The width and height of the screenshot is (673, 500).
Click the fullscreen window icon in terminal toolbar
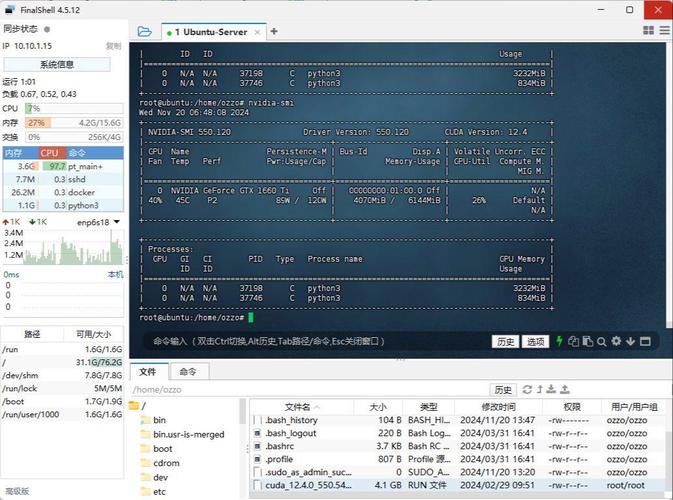tap(645, 342)
